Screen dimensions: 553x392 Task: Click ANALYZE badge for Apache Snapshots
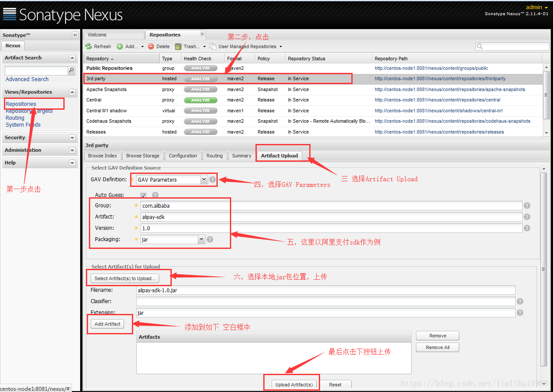[x=200, y=89]
